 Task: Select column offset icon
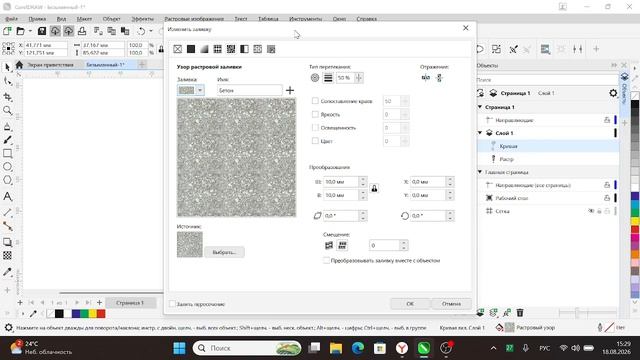coord(342,245)
